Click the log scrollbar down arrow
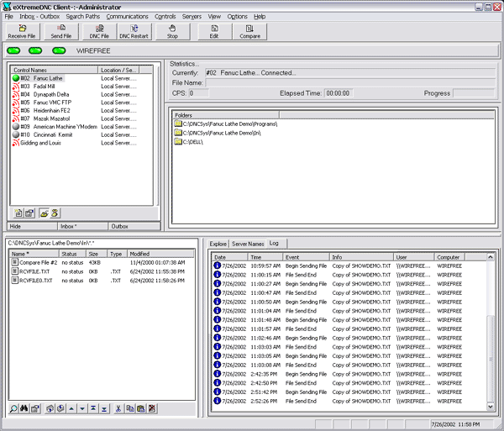Image resolution: width=504 pixels, height=431 pixels. pos(491,407)
